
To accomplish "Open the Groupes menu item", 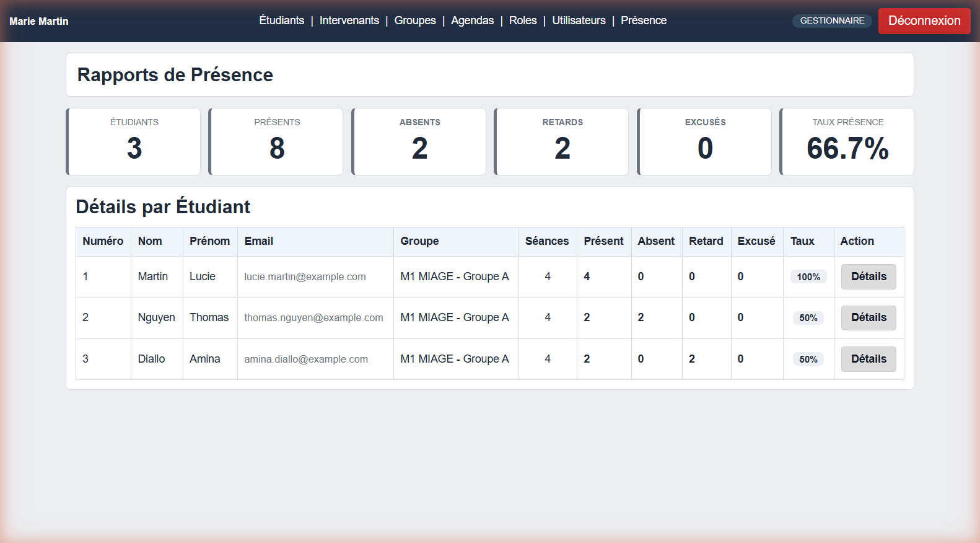I will click(x=415, y=20).
